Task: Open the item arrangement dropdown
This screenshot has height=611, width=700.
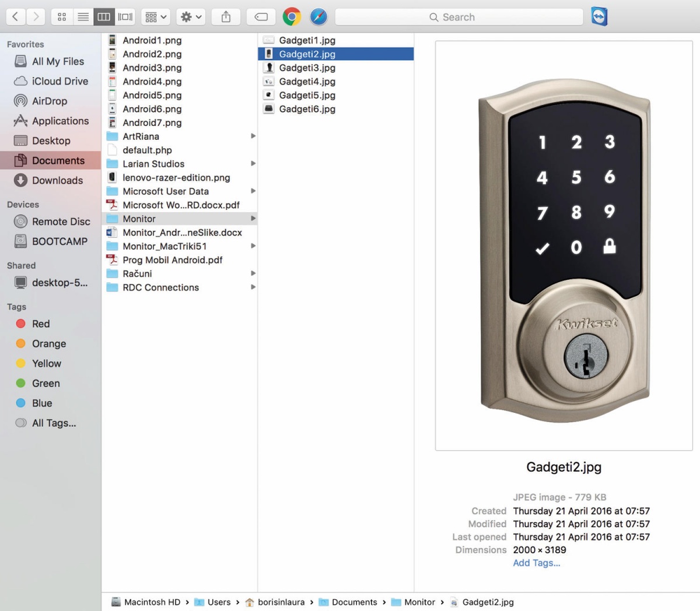Action: (x=155, y=17)
